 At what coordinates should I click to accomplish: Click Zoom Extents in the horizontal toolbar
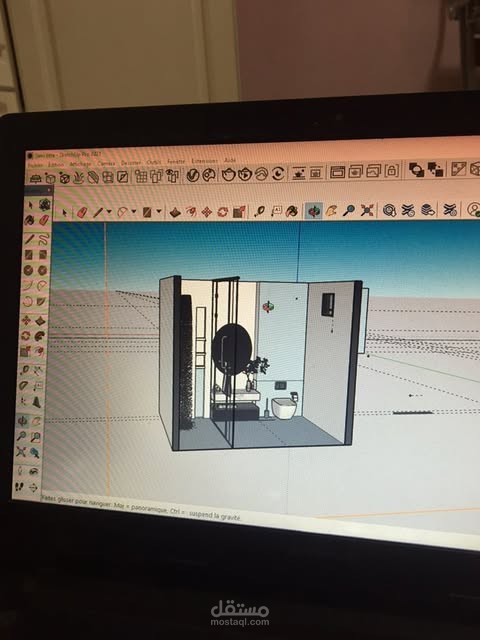[x=367, y=210]
